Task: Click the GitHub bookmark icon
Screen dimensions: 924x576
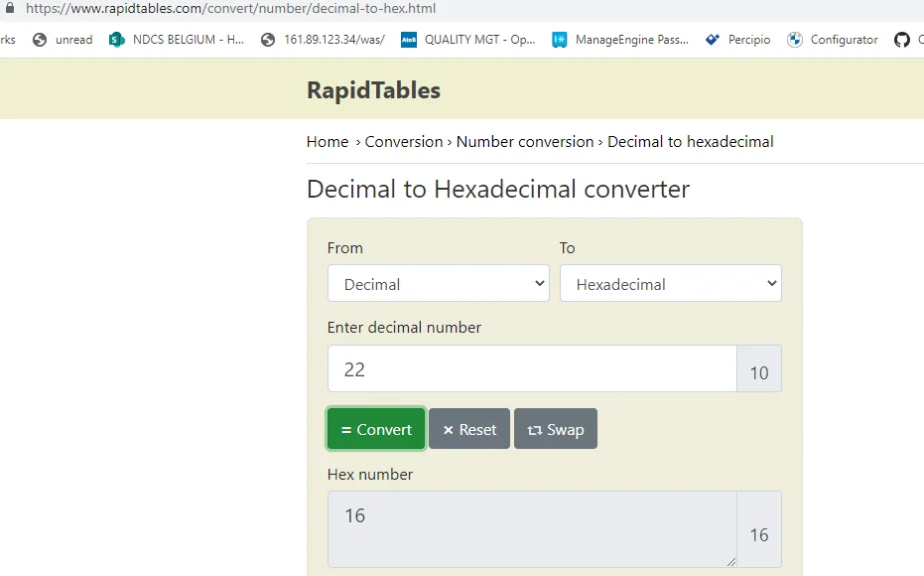Action: coord(901,40)
